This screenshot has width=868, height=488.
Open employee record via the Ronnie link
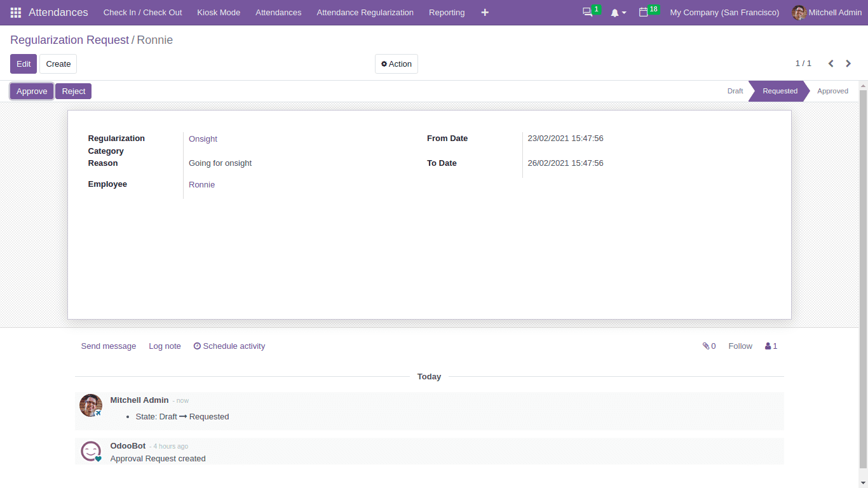(x=201, y=184)
